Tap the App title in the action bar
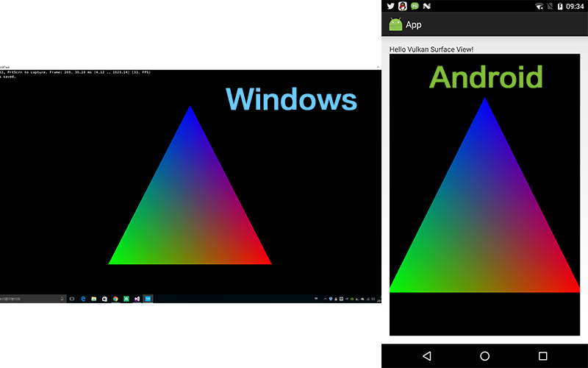The width and height of the screenshot is (588, 368). click(x=414, y=25)
